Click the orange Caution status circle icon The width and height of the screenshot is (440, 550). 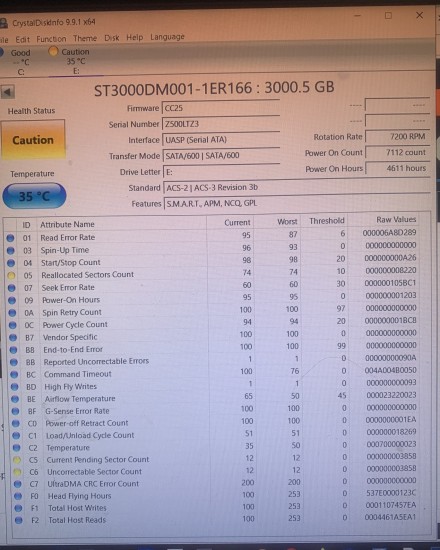53,52
